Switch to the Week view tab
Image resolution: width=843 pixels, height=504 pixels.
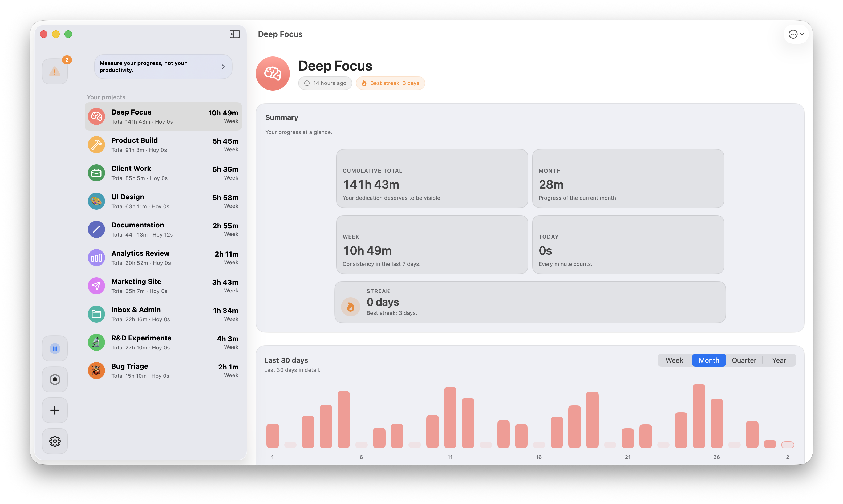tap(674, 360)
